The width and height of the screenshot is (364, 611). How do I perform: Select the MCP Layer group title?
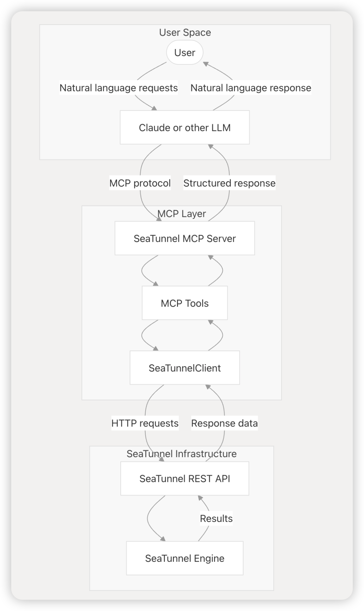(x=182, y=214)
